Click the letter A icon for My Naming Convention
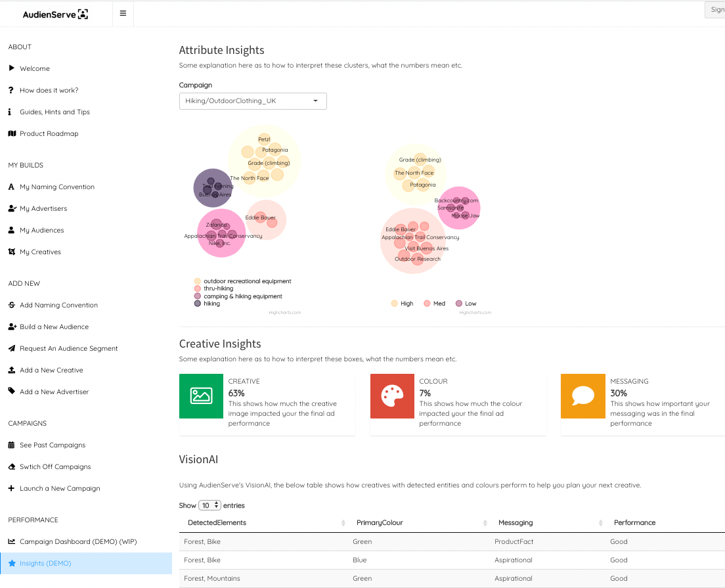Screen dimensions: 725x588 tap(12, 187)
